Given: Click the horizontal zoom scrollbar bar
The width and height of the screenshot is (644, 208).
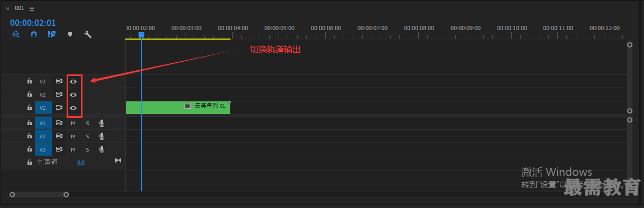Looking at the screenshot, I should [39, 195].
